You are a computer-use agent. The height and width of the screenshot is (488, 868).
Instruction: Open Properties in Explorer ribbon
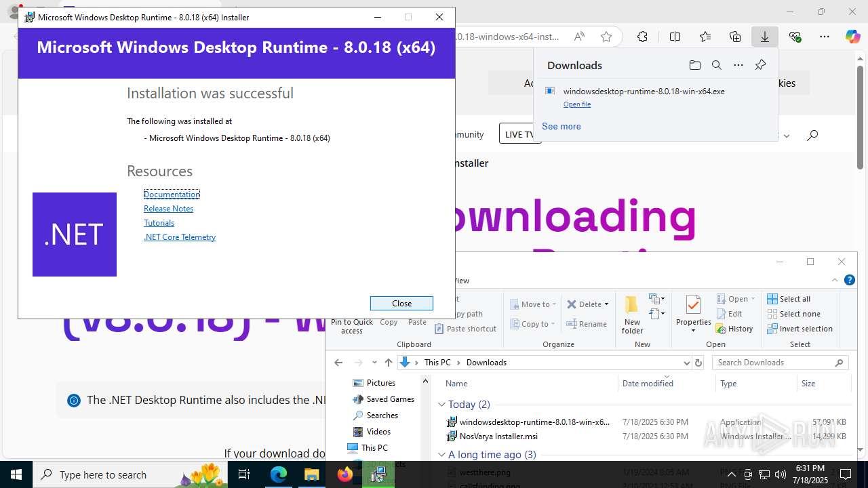click(693, 315)
